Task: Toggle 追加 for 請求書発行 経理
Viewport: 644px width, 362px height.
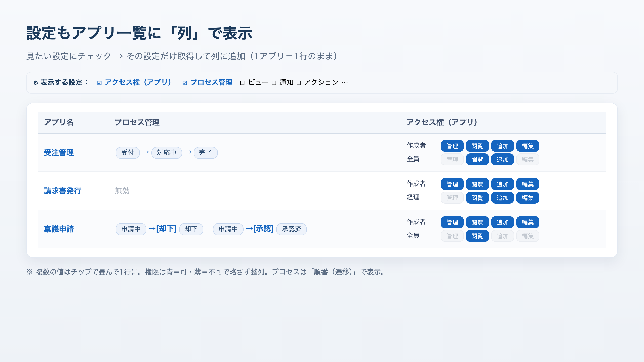Action: [x=502, y=198]
